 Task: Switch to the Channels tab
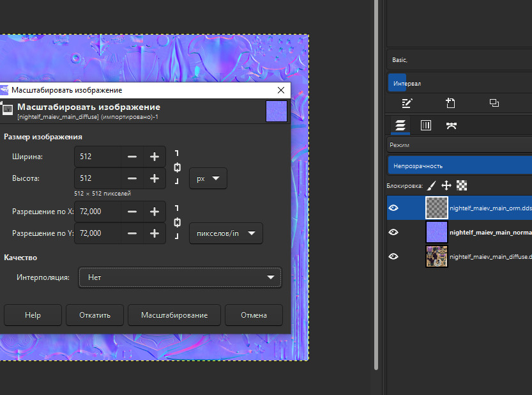[426, 125]
